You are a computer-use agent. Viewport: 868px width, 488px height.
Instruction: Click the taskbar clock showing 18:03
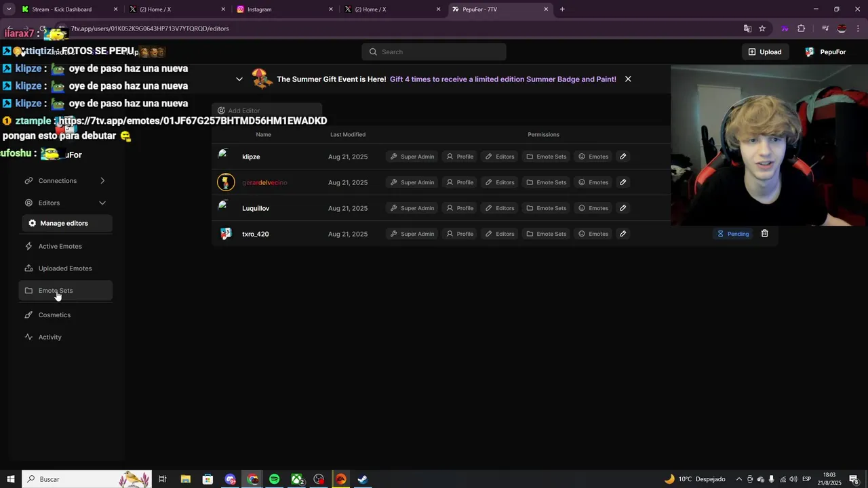click(x=829, y=479)
